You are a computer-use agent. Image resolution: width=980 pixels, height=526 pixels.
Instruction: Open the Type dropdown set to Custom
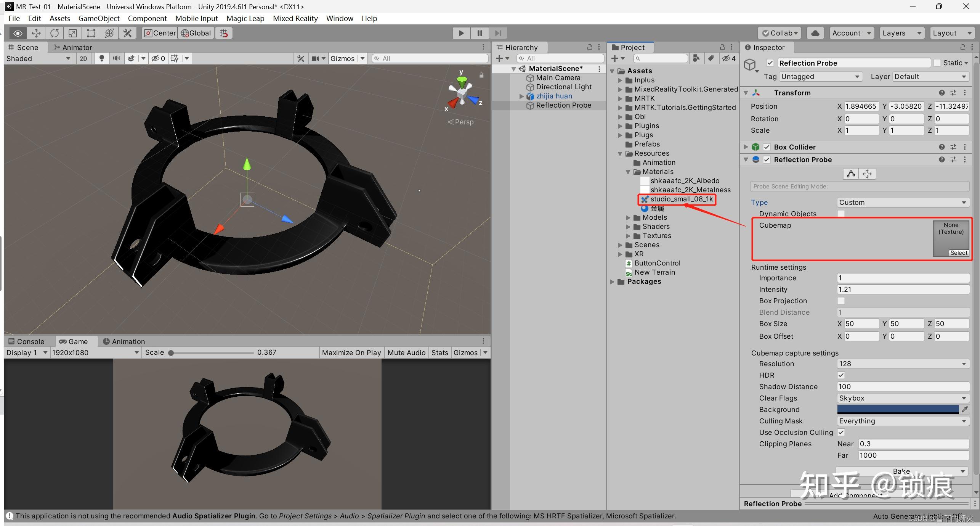coord(902,203)
